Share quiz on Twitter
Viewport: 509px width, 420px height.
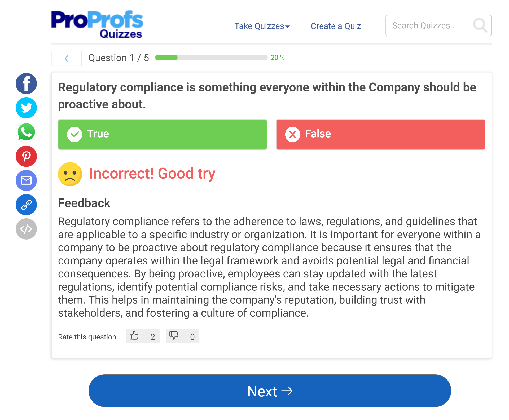(x=26, y=108)
